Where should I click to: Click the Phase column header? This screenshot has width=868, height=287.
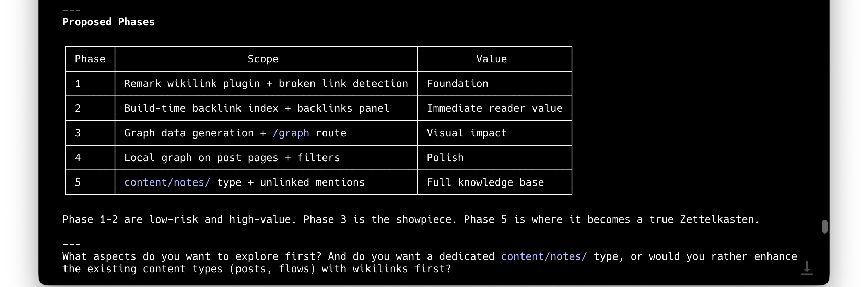pyautogui.click(x=90, y=59)
